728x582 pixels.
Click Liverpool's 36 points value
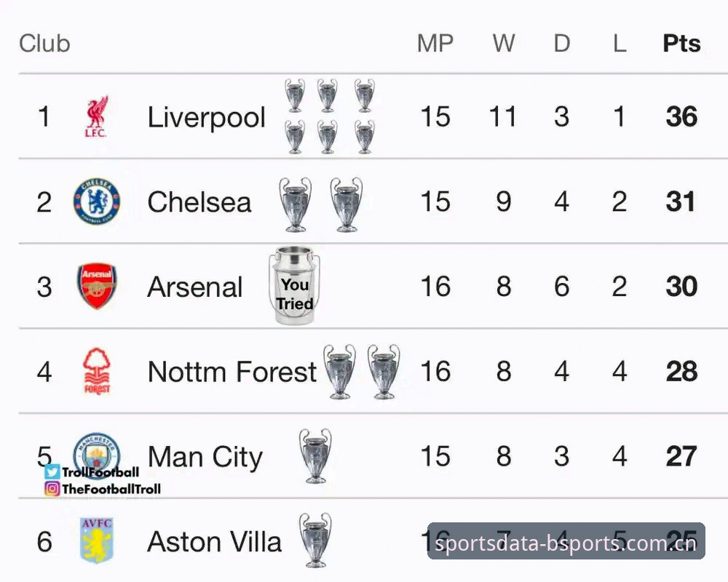tap(681, 116)
